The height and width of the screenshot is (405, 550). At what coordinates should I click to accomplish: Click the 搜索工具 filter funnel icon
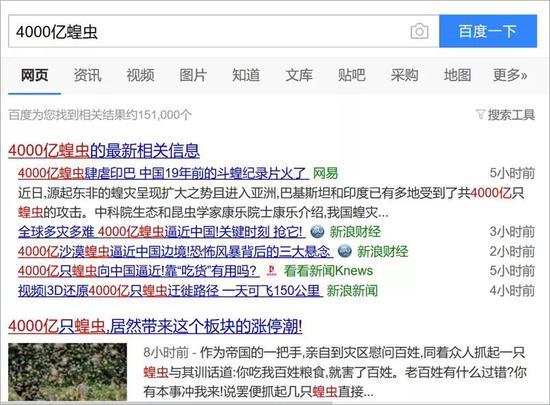480,114
